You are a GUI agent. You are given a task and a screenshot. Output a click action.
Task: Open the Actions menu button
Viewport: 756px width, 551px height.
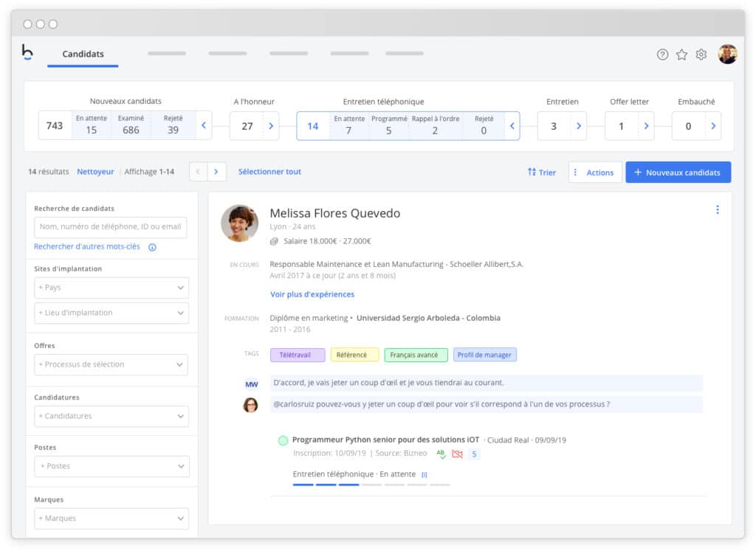[595, 172]
